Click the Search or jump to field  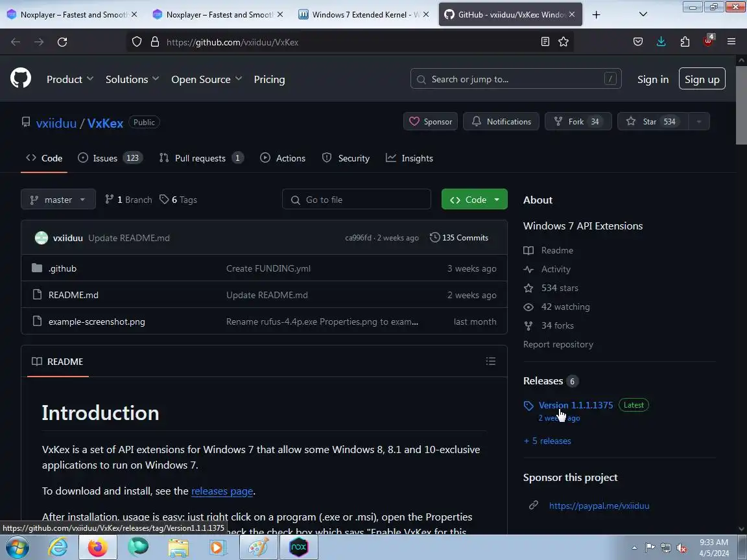click(516, 79)
